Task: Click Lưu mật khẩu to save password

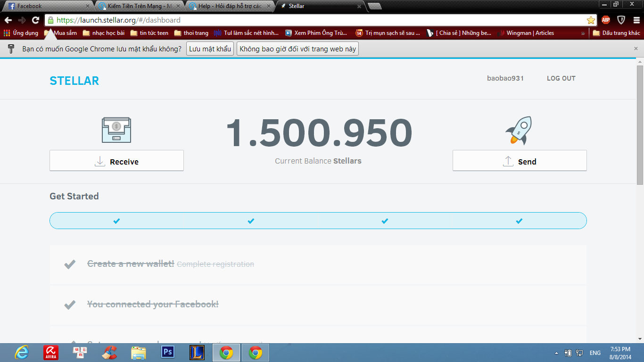Action: [210, 49]
